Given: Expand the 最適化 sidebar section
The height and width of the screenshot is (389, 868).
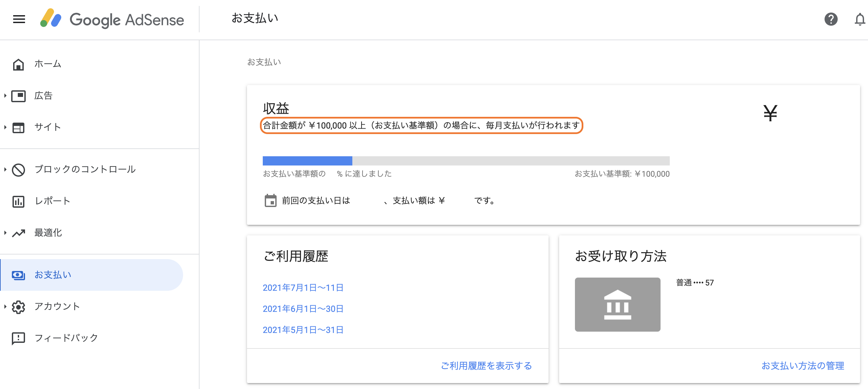Looking at the screenshot, I should pyautogui.click(x=5, y=233).
